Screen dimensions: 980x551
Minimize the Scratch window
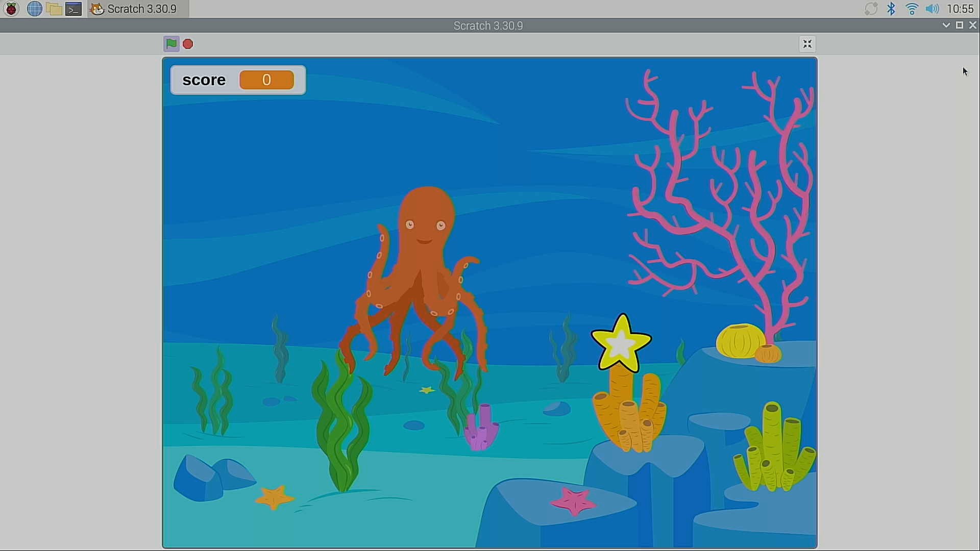click(x=946, y=25)
